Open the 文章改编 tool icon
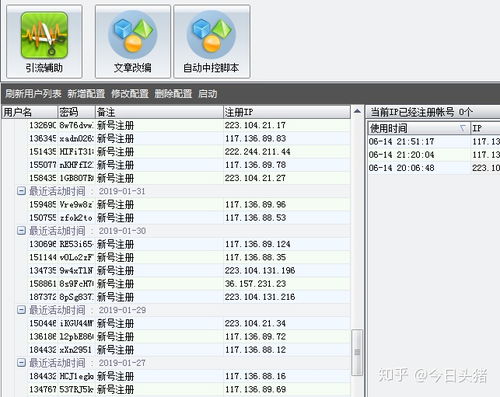The width and height of the screenshot is (500, 397). tap(133, 42)
